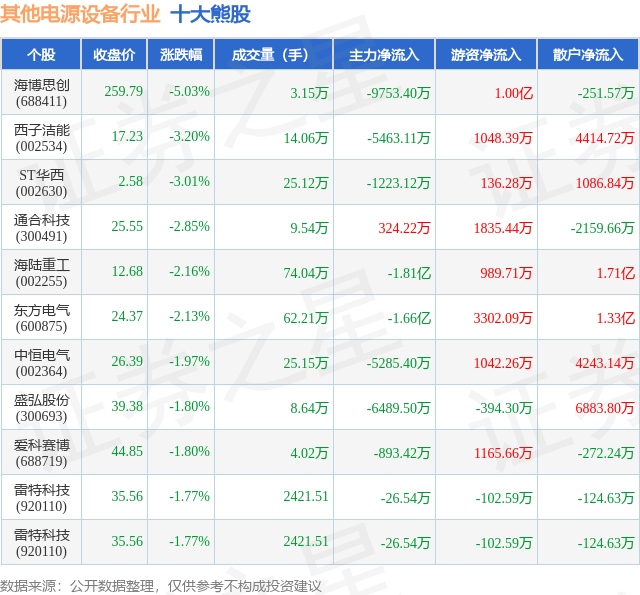Click the 个股 column header
This screenshot has width=640, height=595.
[41, 54]
